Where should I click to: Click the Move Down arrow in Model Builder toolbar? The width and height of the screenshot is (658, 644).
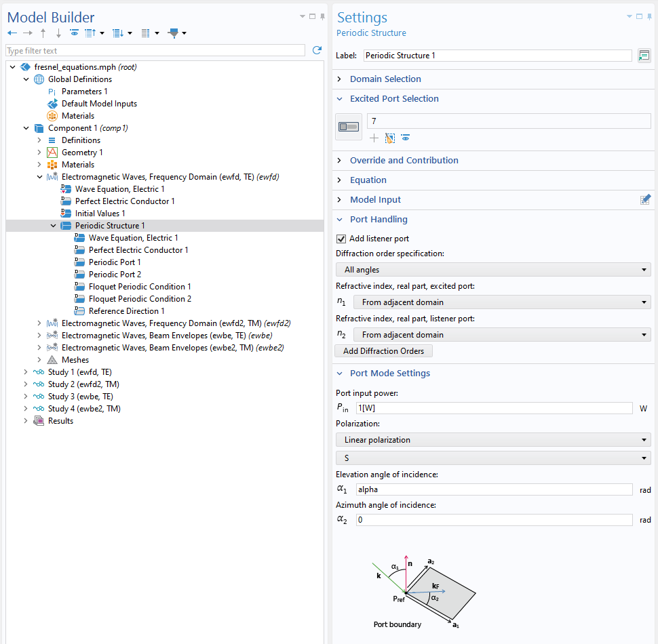(59, 33)
